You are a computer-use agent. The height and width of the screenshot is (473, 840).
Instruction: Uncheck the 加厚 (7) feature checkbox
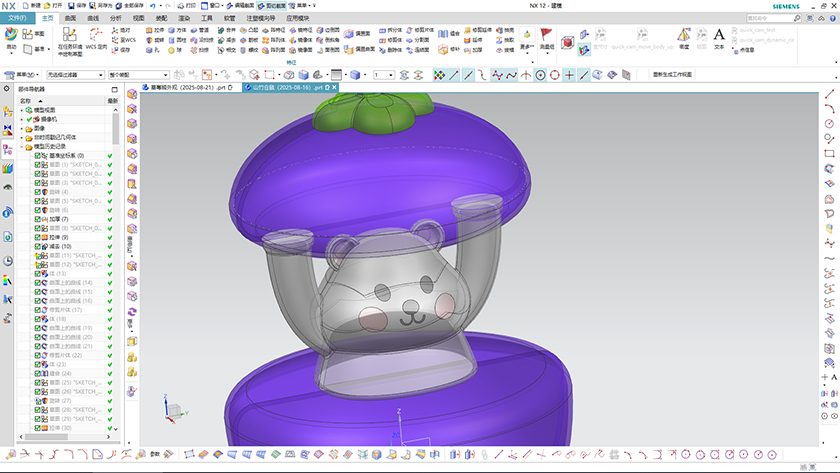coord(38,219)
